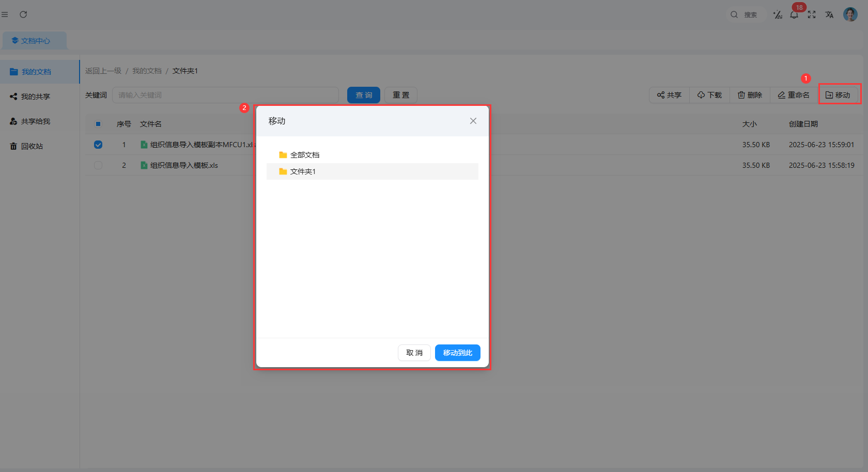Click the 大小 column header
Viewport: 868px width, 472px height.
(x=750, y=124)
